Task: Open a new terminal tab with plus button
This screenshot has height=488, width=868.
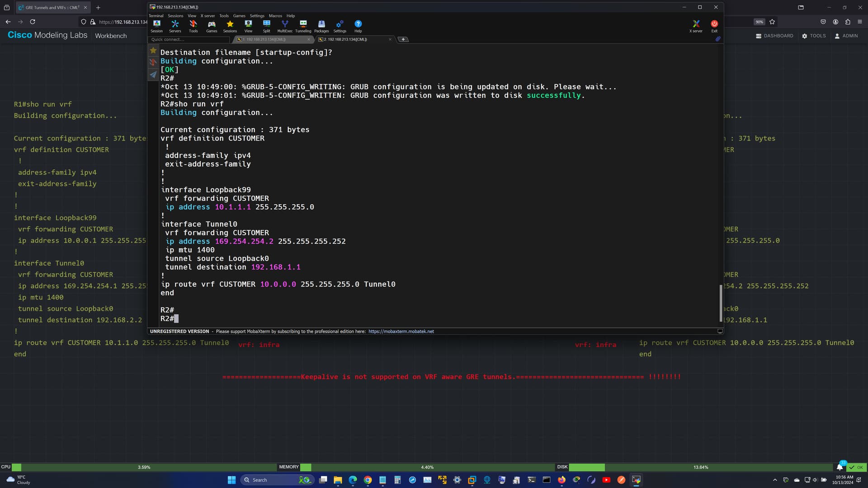Action: point(403,39)
